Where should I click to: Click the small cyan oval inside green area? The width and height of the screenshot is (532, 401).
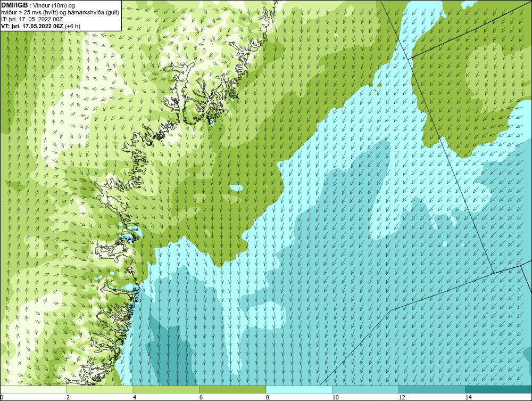point(236,188)
